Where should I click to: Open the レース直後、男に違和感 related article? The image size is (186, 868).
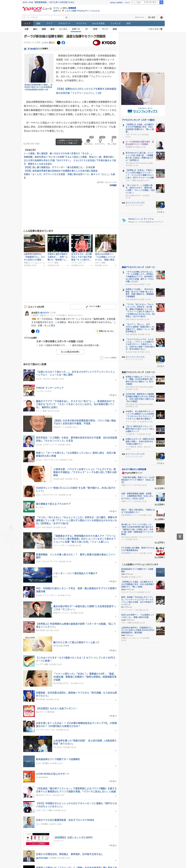(57, 153)
